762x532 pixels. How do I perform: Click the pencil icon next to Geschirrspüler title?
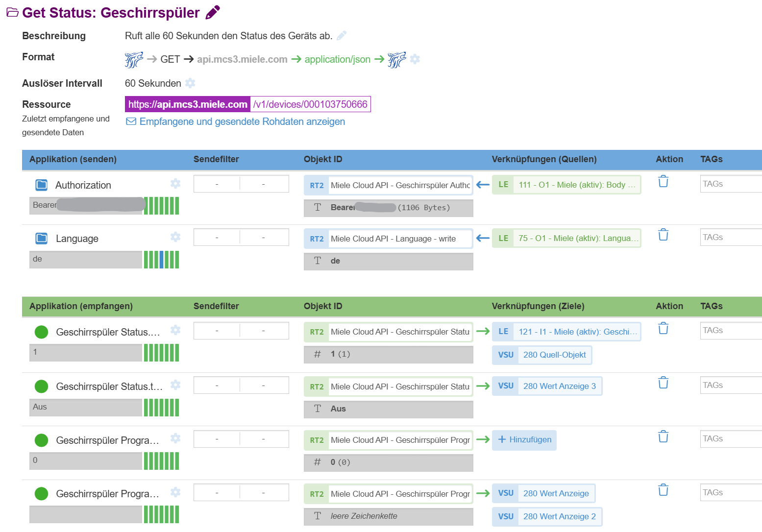coord(213,12)
